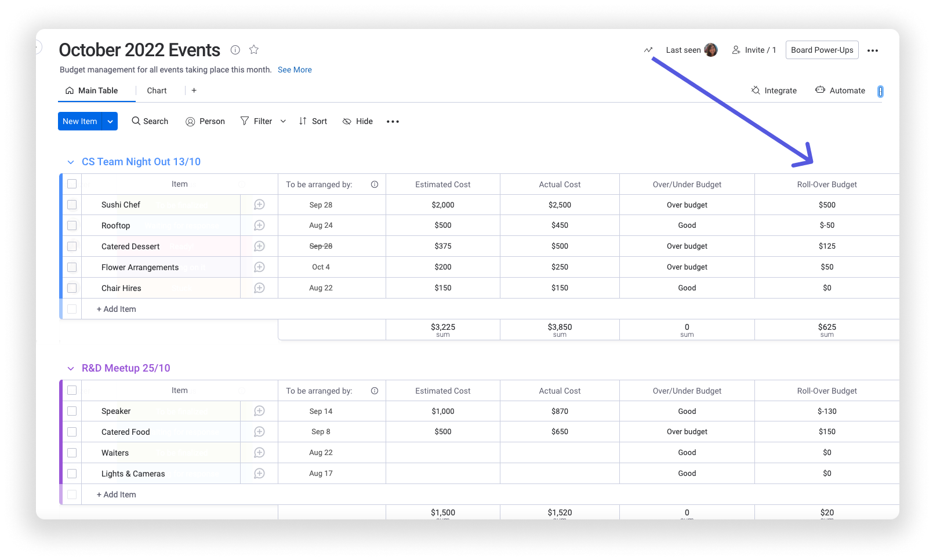This screenshot has height=560, width=933.
Task: Open Board Power-Ups
Action: pyautogui.click(x=822, y=50)
